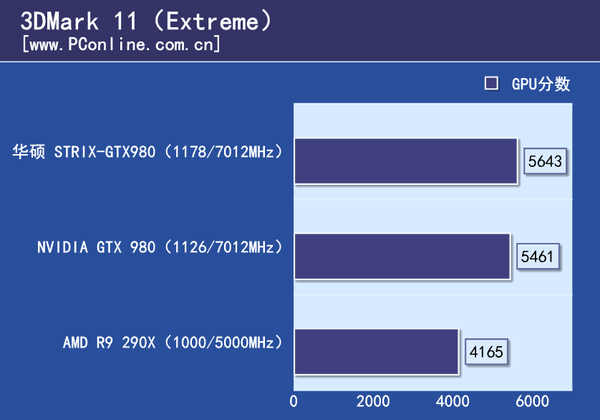The height and width of the screenshot is (420, 600).
Task: Click the 4165 score value label
Action: click(486, 352)
